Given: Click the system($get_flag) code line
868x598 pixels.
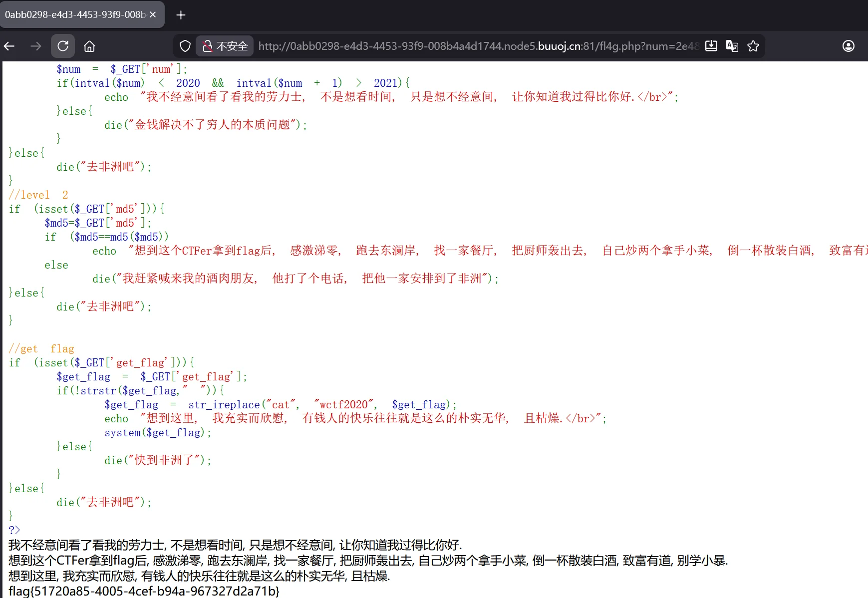Looking at the screenshot, I should coord(158,433).
